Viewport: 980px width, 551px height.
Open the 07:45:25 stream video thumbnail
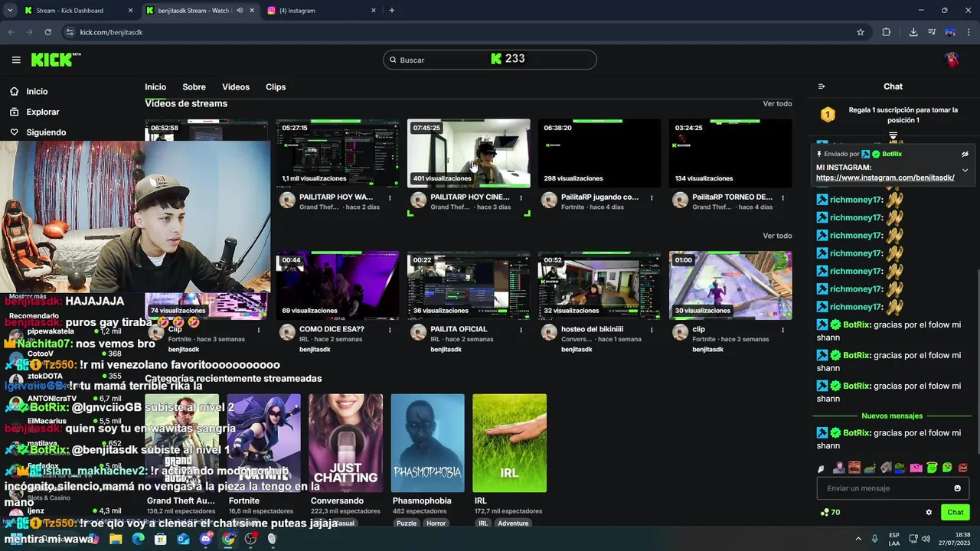click(x=469, y=153)
